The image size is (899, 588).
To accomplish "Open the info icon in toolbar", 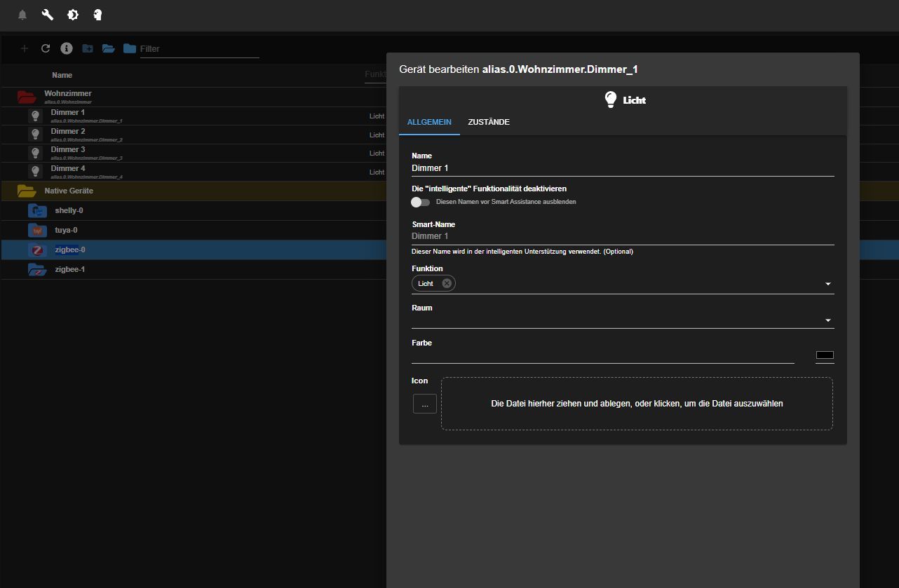I will click(67, 48).
